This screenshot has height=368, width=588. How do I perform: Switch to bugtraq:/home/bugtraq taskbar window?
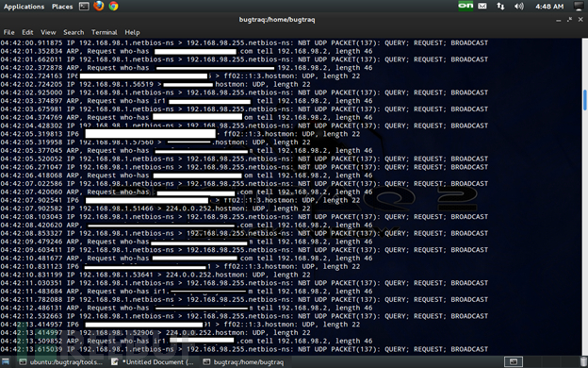[x=244, y=362]
